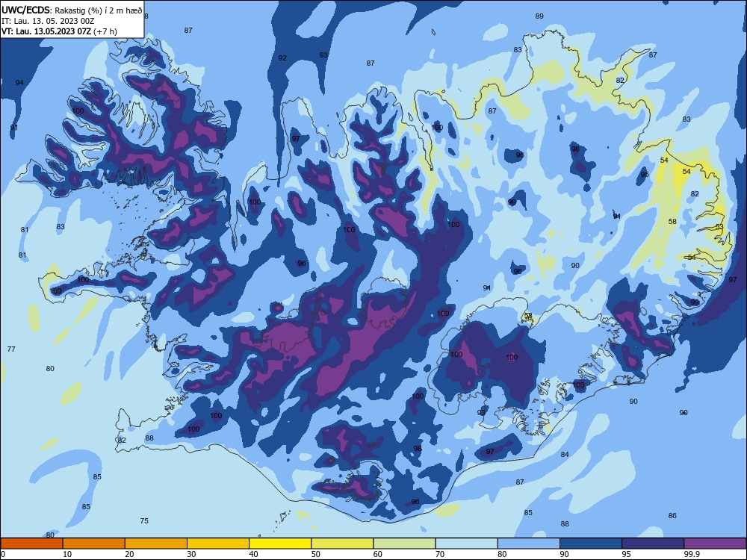Select the bright yellow 40–50 legend swatch
Screen dimensions: 747x560
click(x=280, y=544)
